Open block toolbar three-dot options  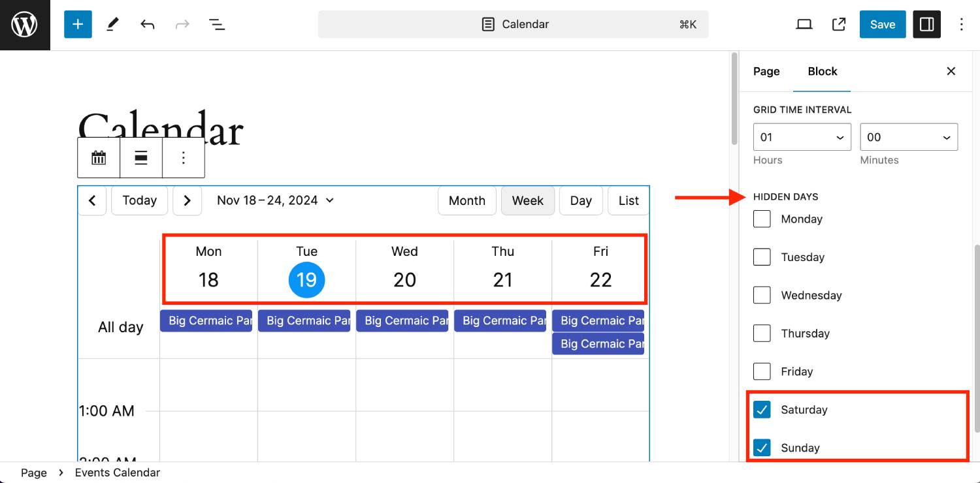click(x=184, y=157)
